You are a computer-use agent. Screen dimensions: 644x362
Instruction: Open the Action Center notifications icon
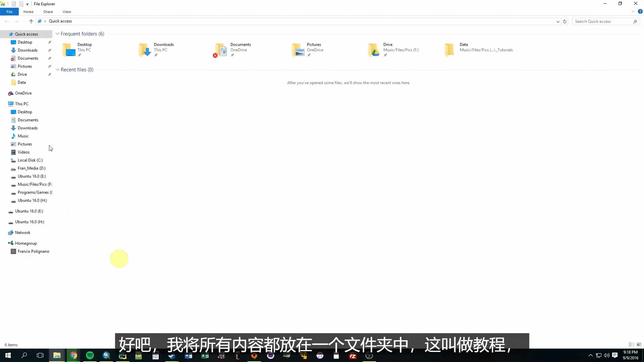(x=615, y=355)
